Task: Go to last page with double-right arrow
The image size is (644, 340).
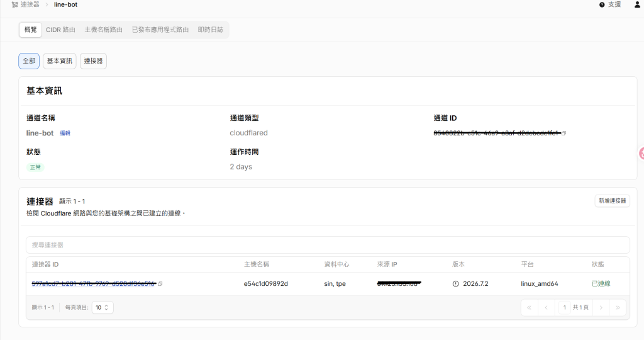Action: (618, 307)
